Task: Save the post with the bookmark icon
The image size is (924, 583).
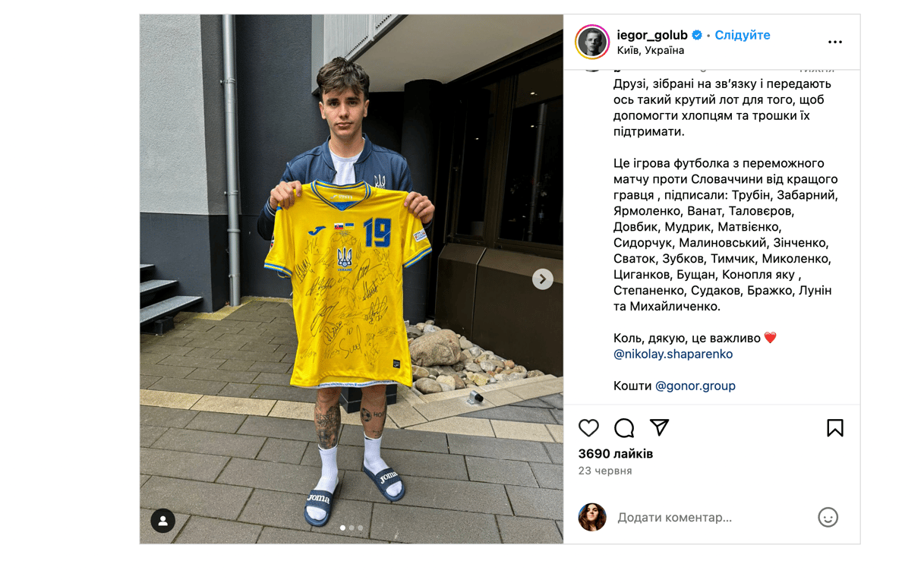Action: 835,428
